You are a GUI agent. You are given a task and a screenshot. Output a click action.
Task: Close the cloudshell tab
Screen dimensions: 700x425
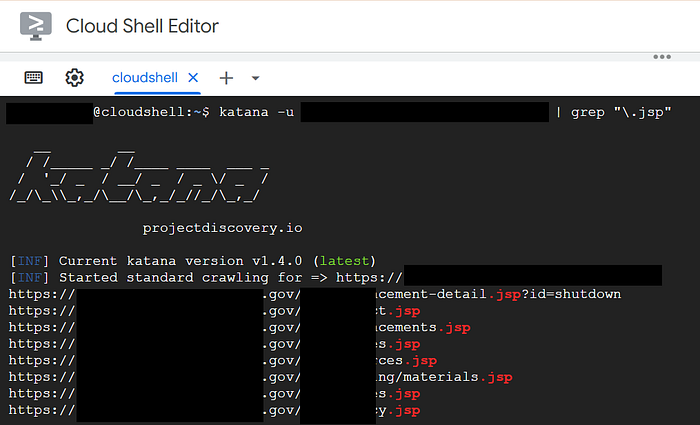coord(193,78)
